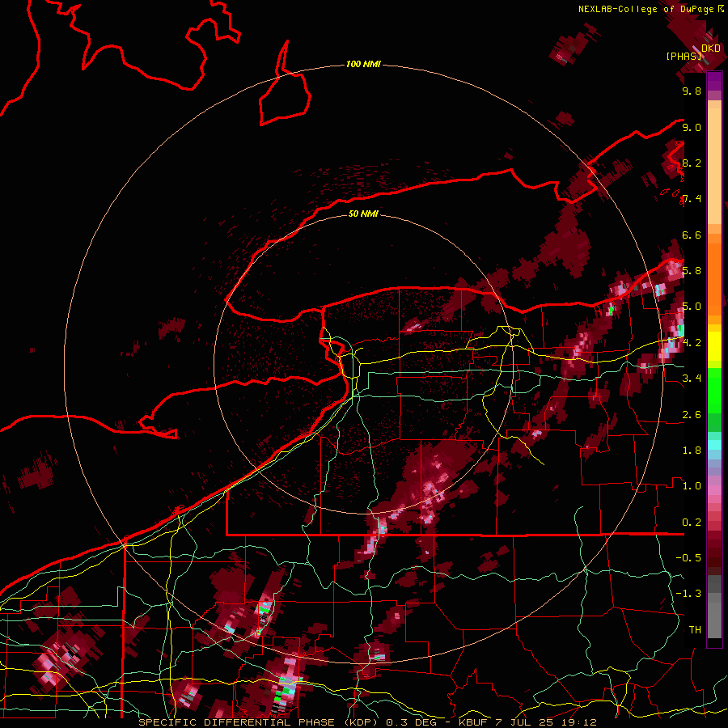Click the 'NEXLAB-College of DuPage' credit text
This screenshot has width=728, height=728.
pyautogui.click(x=645, y=9)
